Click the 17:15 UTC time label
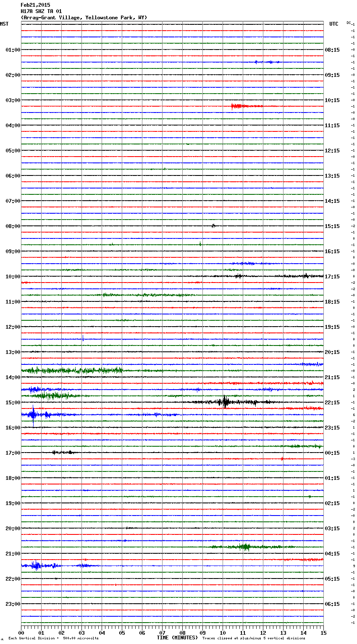Screen dimensions: 357x644 pos(332,277)
